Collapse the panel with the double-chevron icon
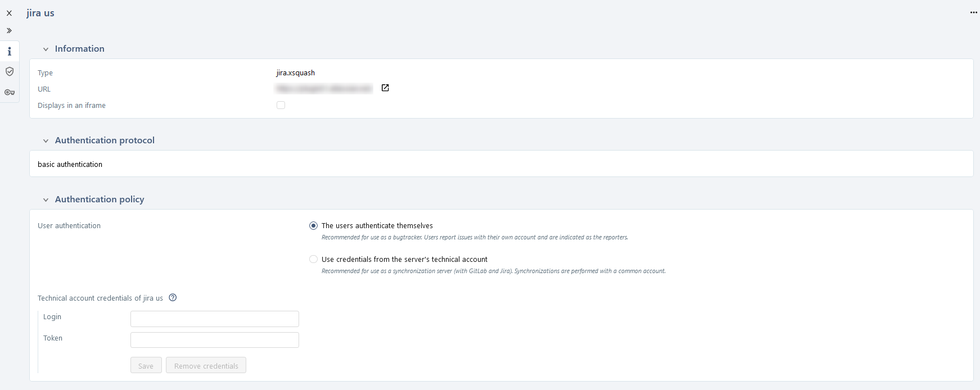This screenshot has width=980, height=390. coord(9,30)
